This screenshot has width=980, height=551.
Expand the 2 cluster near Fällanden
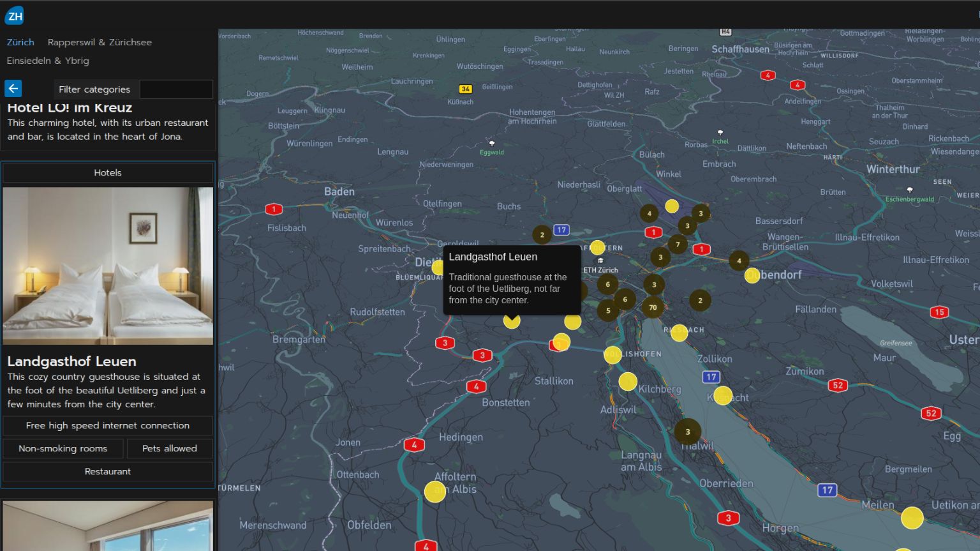tap(700, 300)
